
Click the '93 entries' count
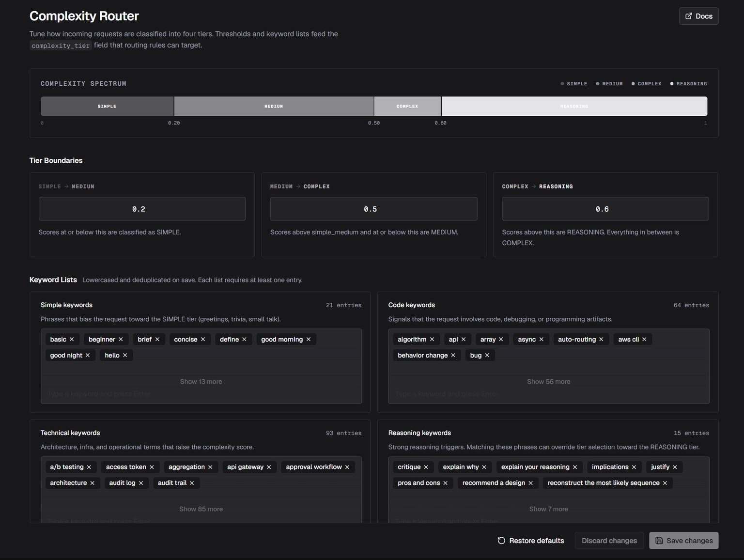point(344,433)
